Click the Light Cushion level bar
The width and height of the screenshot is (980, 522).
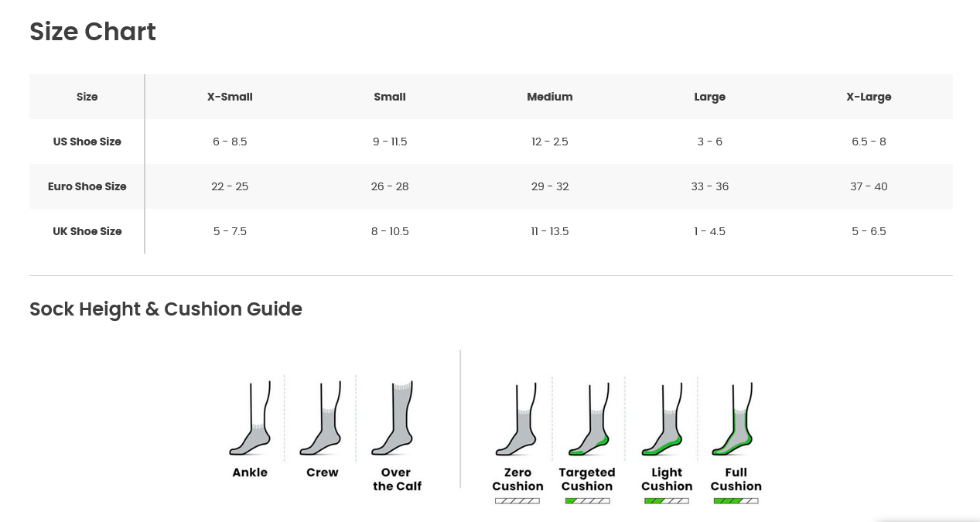(x=666, y=501)
